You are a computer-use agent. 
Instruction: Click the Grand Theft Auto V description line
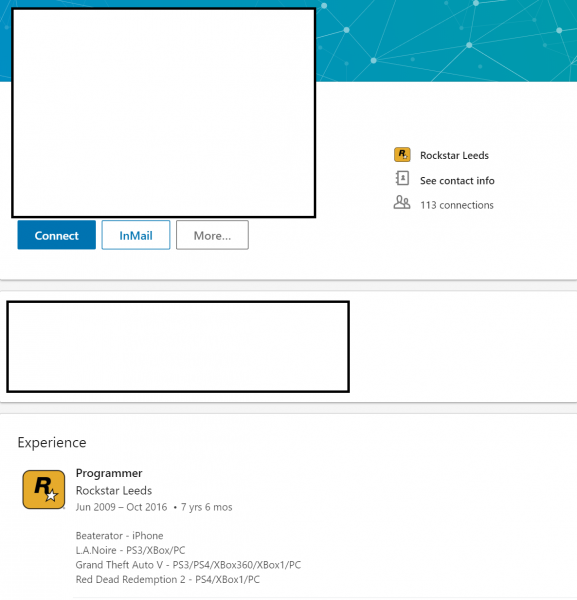[x=188, y=565]
